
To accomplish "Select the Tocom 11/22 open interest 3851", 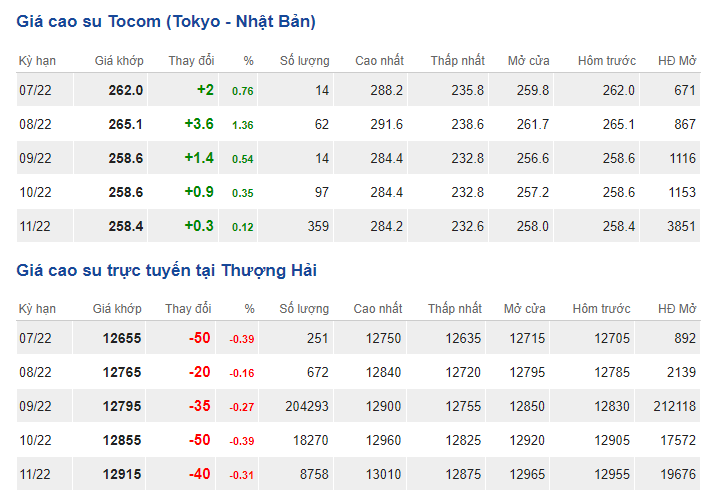I will 681,226.
